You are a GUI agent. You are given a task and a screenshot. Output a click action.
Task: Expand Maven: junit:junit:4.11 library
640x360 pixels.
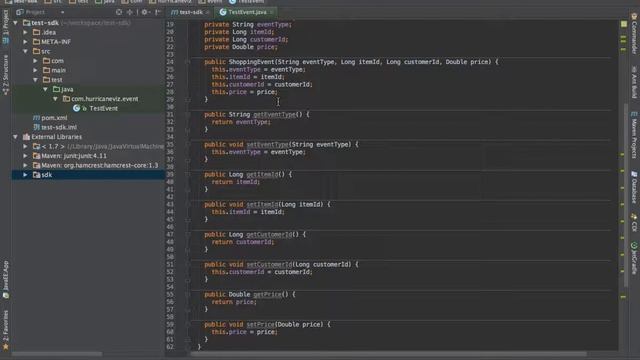point(25,156)
